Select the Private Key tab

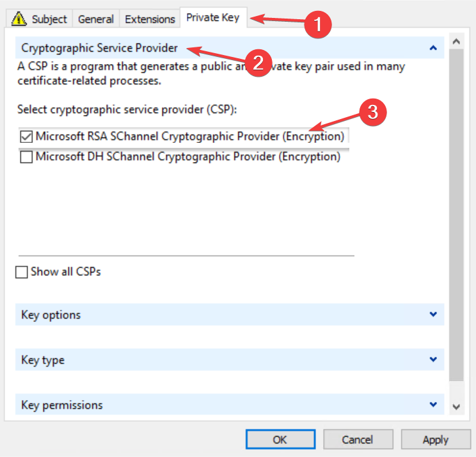pyautogui.click(x=212, y=17)
